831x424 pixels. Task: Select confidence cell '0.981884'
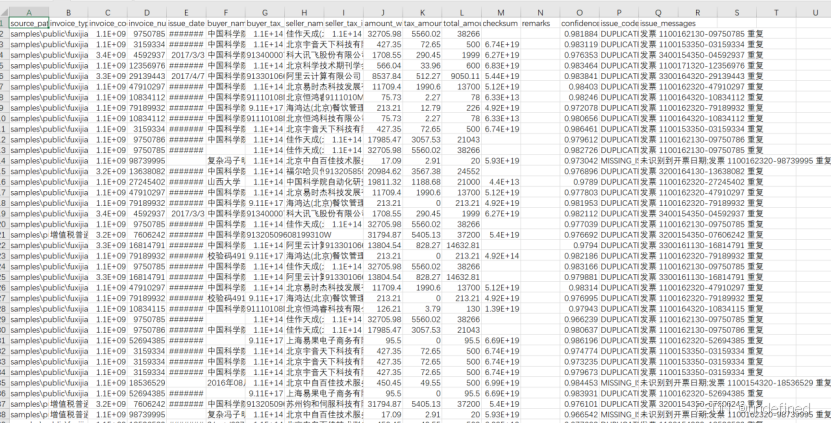pos(579,33)
